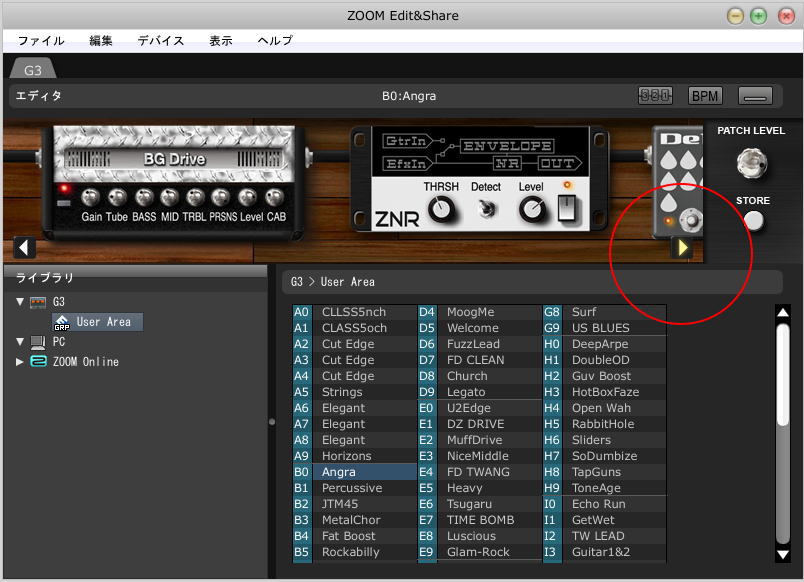Screen dimensions: 804x582
Task: Select patch B3 MetalChor
Action: tap(354, 520)
